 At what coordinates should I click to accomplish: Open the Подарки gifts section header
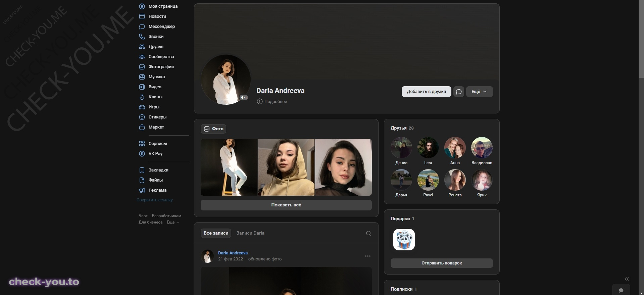click(x=402, y=219)
